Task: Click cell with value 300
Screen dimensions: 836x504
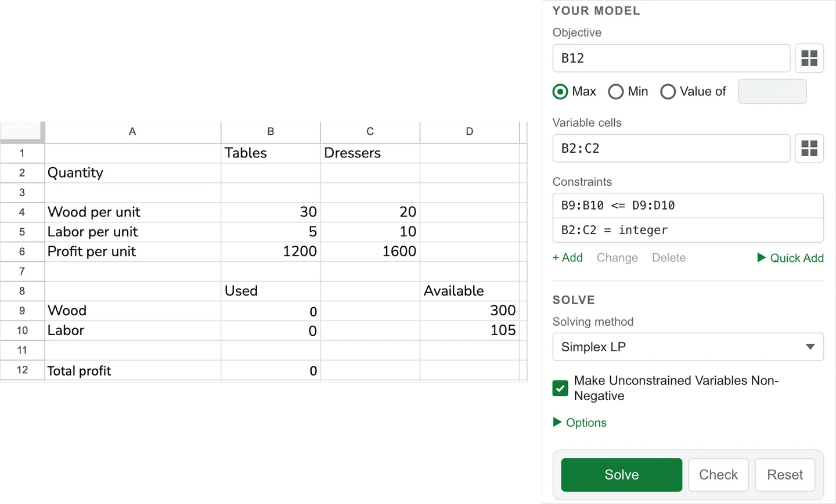Action: tap(469, 311)
